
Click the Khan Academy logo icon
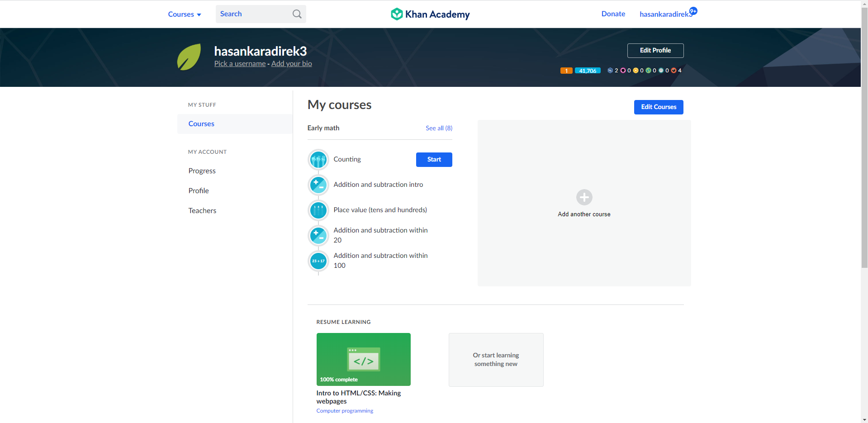[397, 14]
